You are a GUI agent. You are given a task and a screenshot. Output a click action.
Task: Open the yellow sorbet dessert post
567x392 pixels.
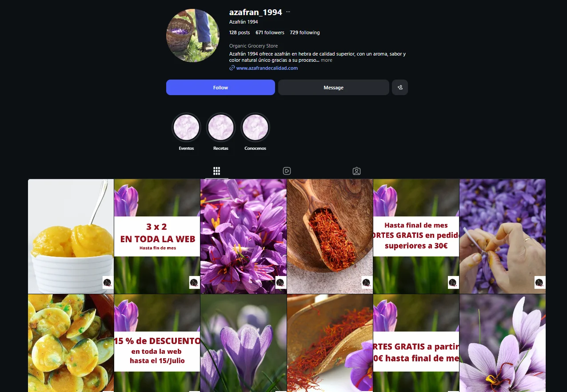71,236
